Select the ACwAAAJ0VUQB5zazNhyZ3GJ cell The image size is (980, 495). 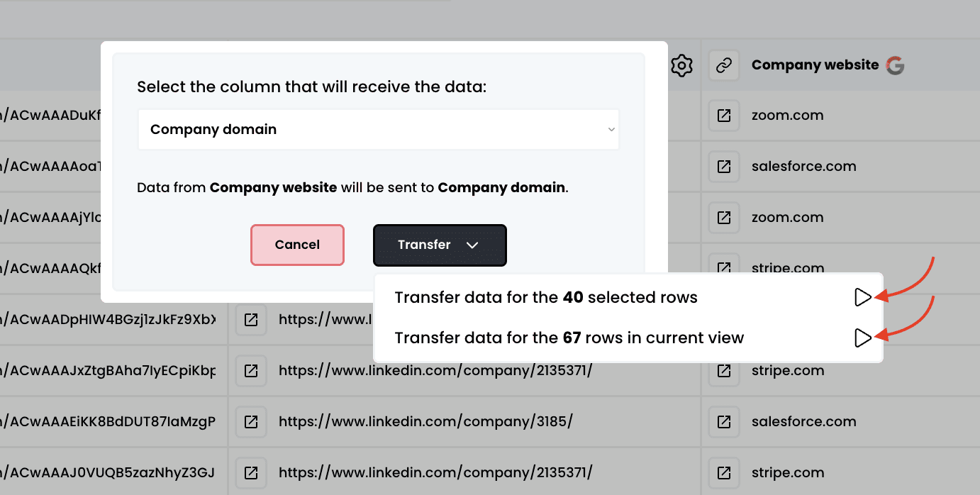point(108,473)
